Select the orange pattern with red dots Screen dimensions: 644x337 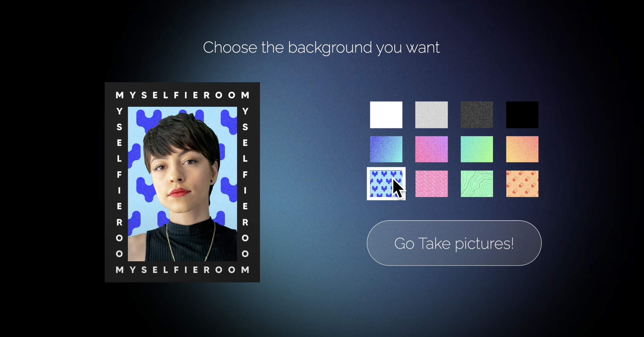pos(522,184)
